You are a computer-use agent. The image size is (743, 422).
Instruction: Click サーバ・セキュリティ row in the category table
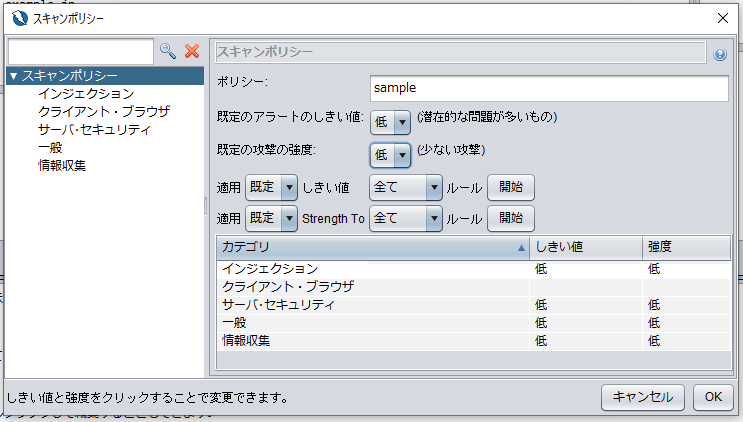(474, 305)
